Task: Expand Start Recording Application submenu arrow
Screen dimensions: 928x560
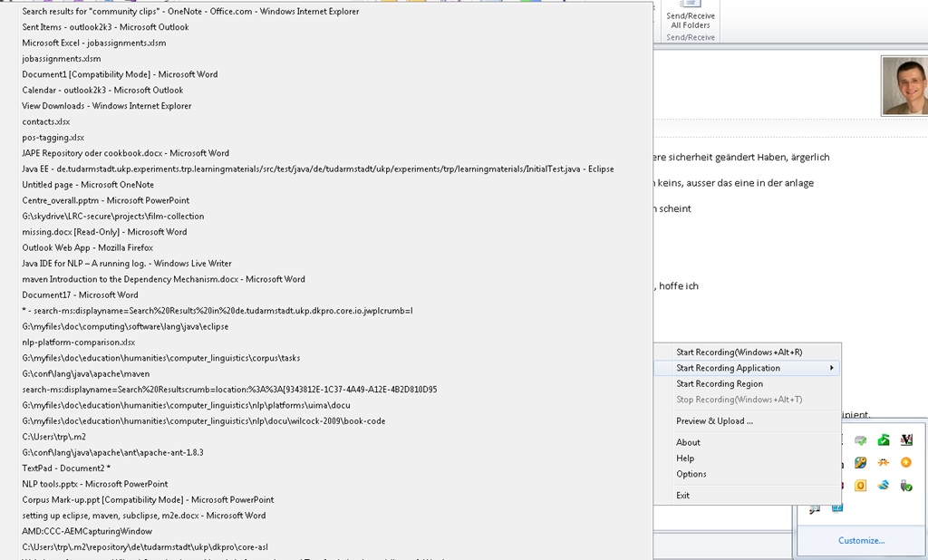Action: (831, 368)
